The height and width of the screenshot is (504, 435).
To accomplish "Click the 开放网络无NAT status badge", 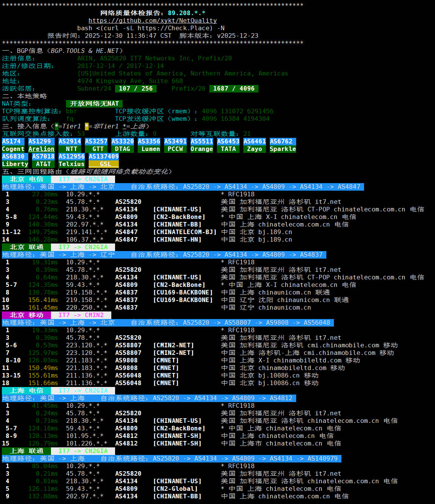I will pos(94,104).
